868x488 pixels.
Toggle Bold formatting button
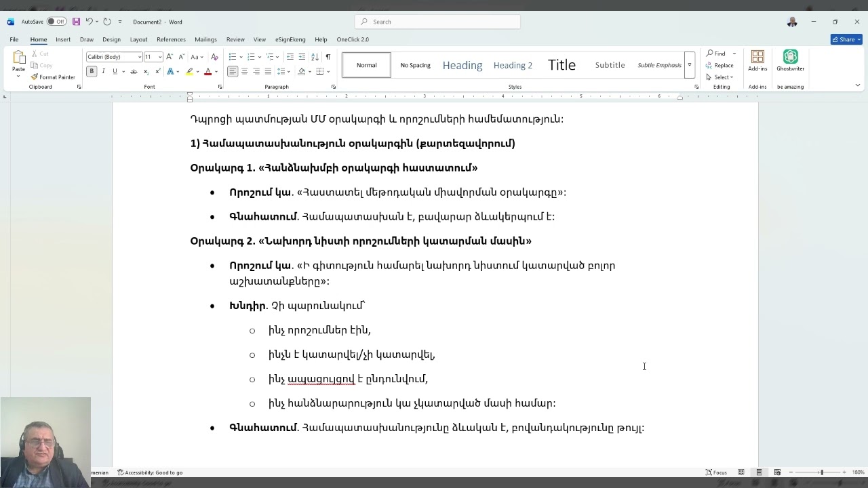tap(92, 71)
